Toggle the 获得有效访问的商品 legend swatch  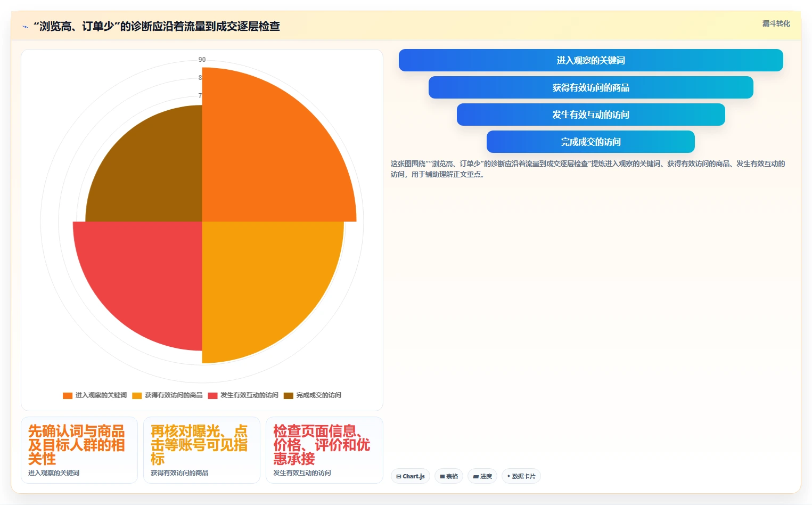click(137, 395)
